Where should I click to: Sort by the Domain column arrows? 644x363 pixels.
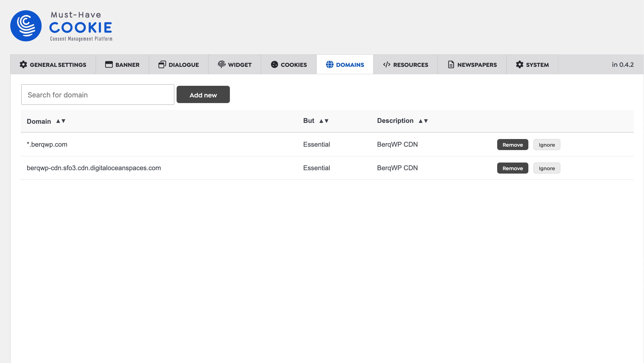[61, 121]
